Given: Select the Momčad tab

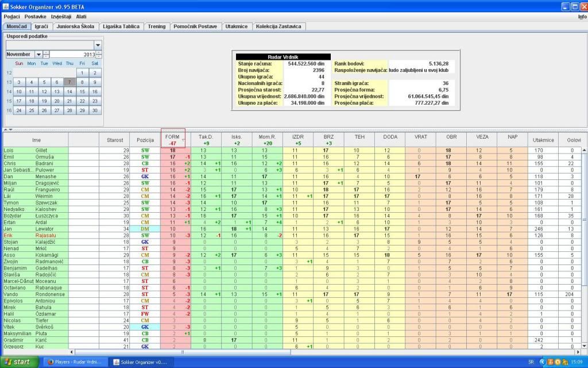Looking at the screenshot, I should click(x=17, y=26).
